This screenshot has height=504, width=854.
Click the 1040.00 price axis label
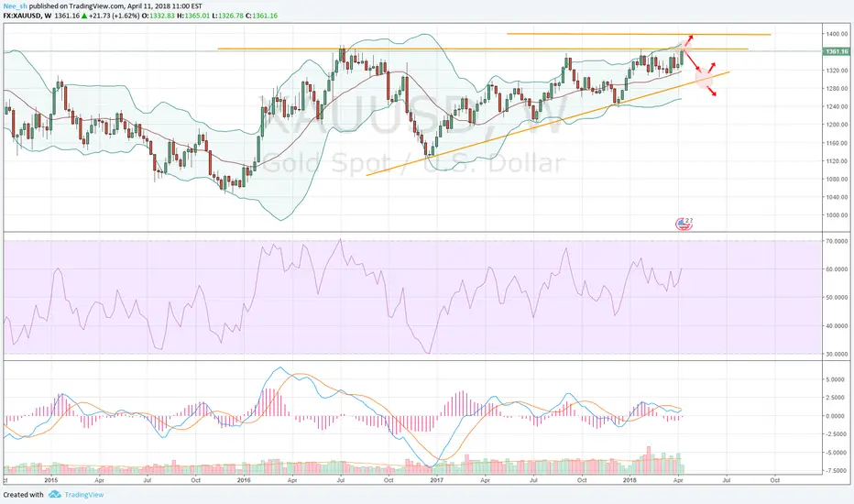tap(838, 197)
